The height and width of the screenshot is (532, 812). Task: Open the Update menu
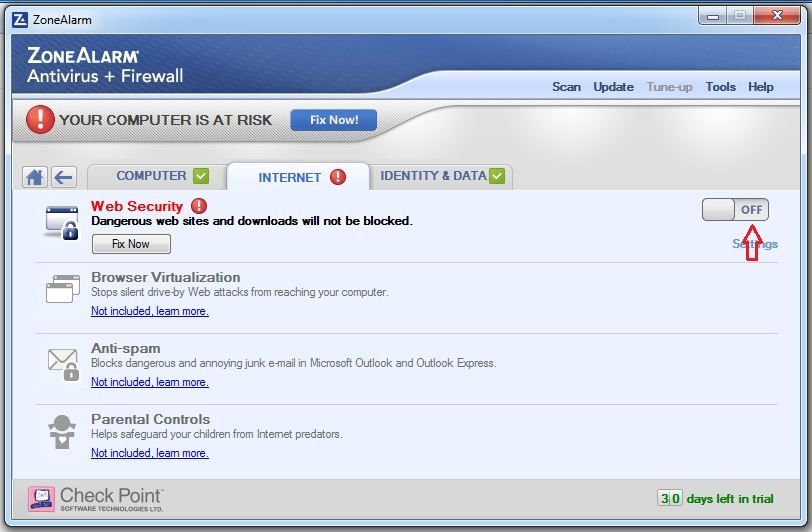pyautogui.click(x=613, y=87)
